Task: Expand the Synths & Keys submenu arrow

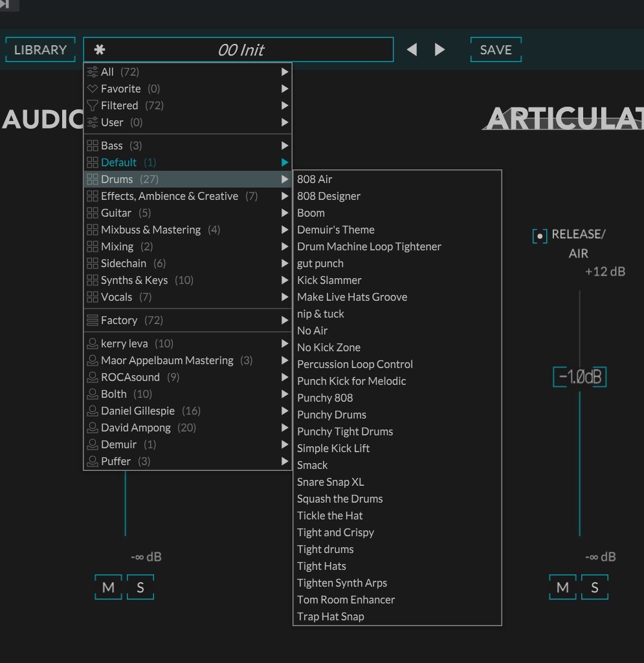Action: tap(285, 280)
